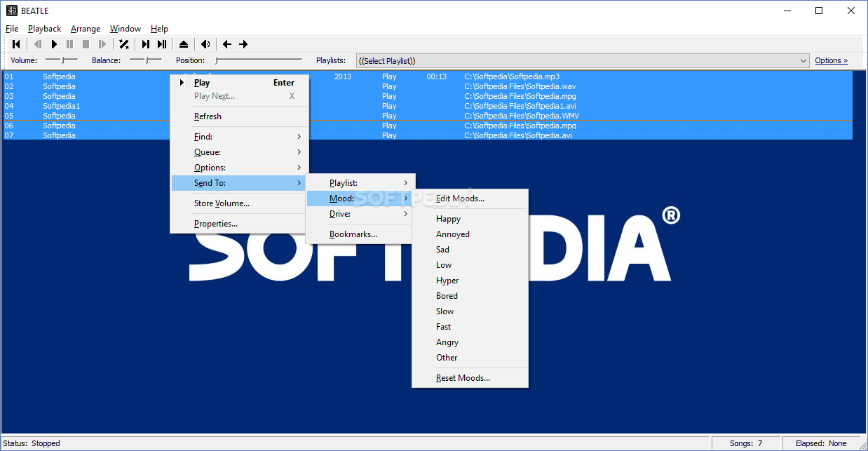Click the Balance slider handle

point(147,60)
